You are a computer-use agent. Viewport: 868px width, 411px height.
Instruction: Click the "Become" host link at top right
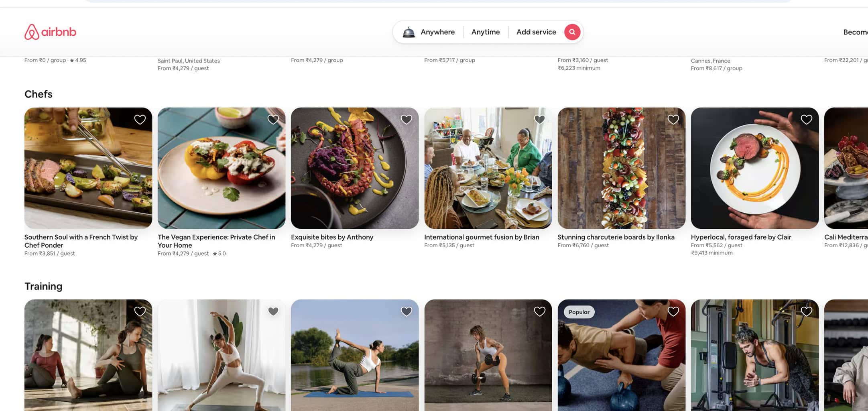coord(855,32)
